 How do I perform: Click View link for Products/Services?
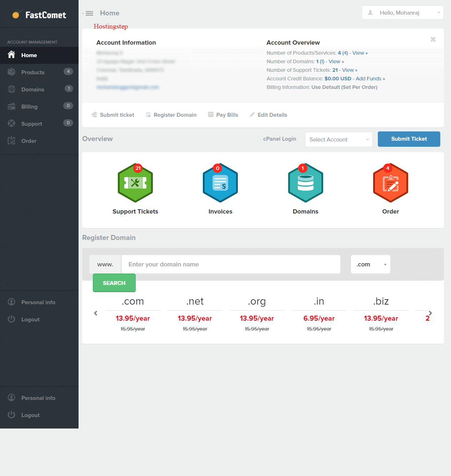360,53
